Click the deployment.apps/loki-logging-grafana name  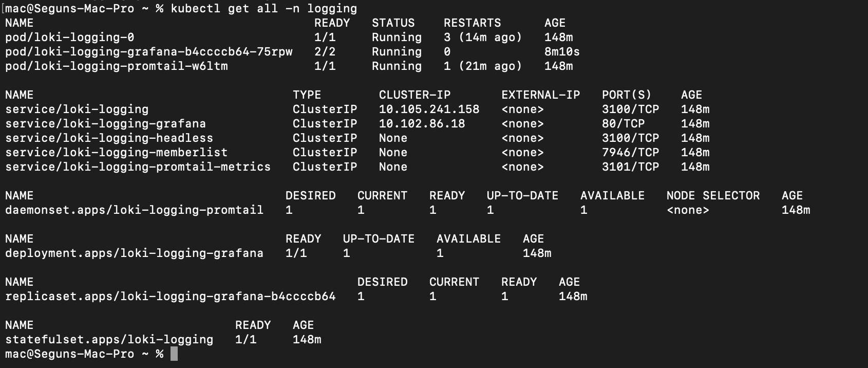click(134, 253)
